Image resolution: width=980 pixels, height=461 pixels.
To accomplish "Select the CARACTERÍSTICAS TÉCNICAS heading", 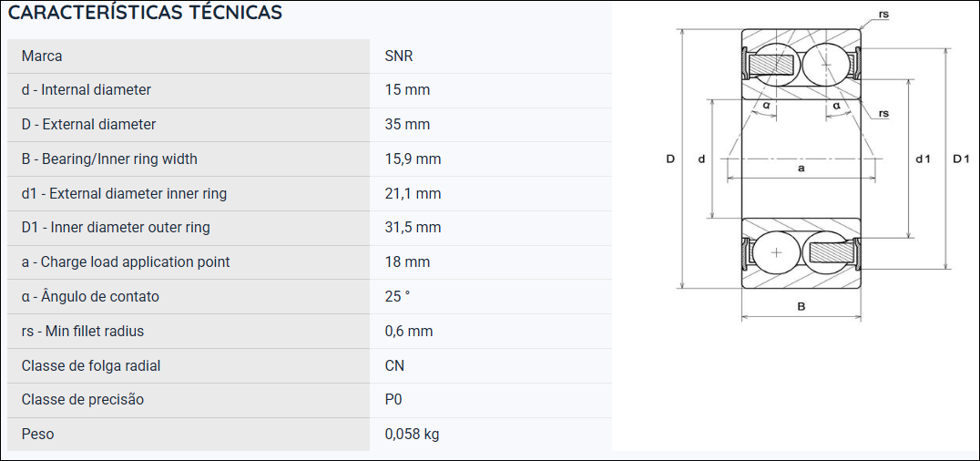I will pos(145,13).
